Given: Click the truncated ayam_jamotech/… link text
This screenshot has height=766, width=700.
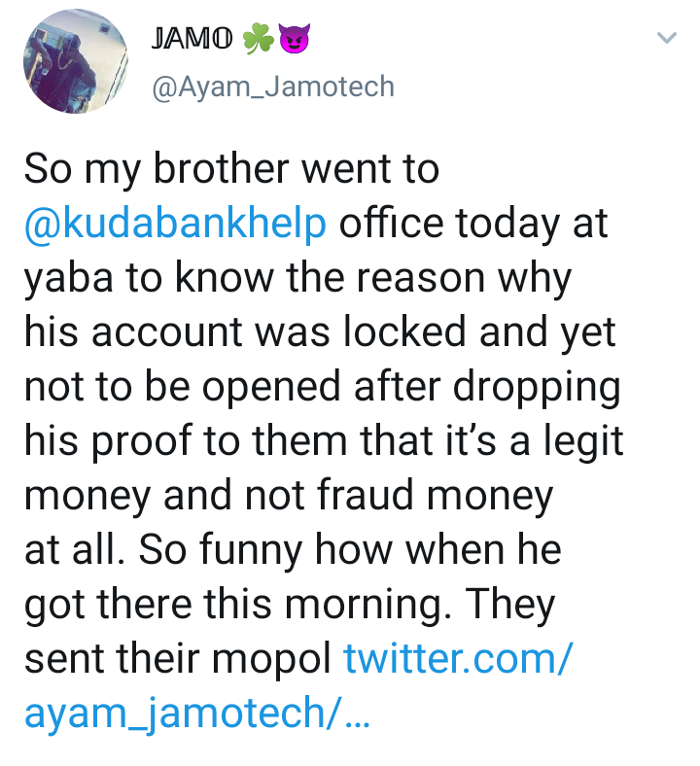Looking at the screenshot, I should pos(196,714).
